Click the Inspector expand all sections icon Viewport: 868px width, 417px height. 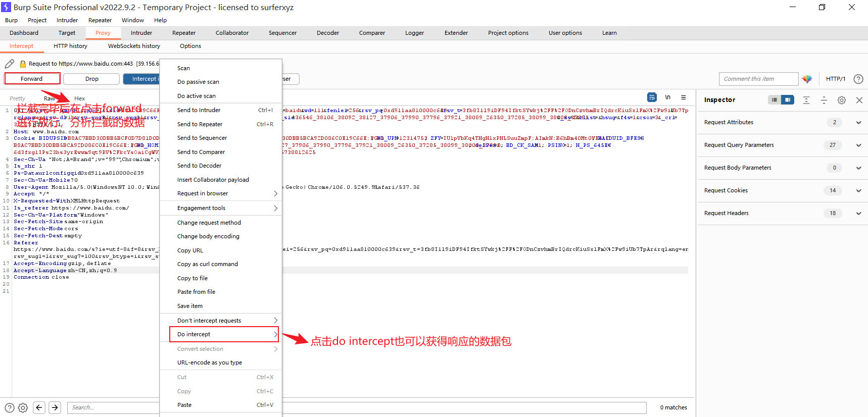(x=806, y=100)
